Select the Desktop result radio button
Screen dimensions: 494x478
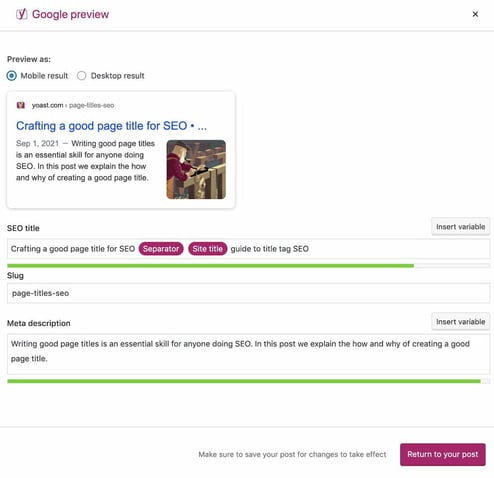(x=82, y=76)
